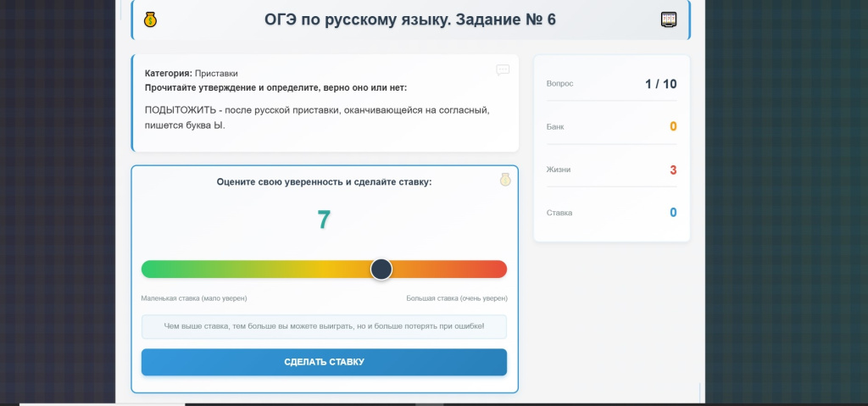
Task: Click the Банк label
Action: 555,126
